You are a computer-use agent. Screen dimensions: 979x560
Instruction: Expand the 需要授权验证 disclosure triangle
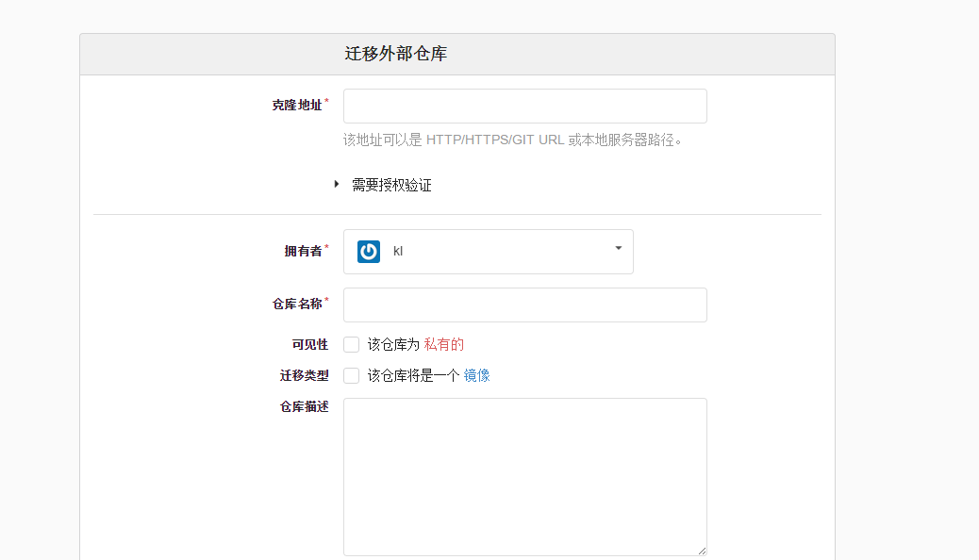337,185
